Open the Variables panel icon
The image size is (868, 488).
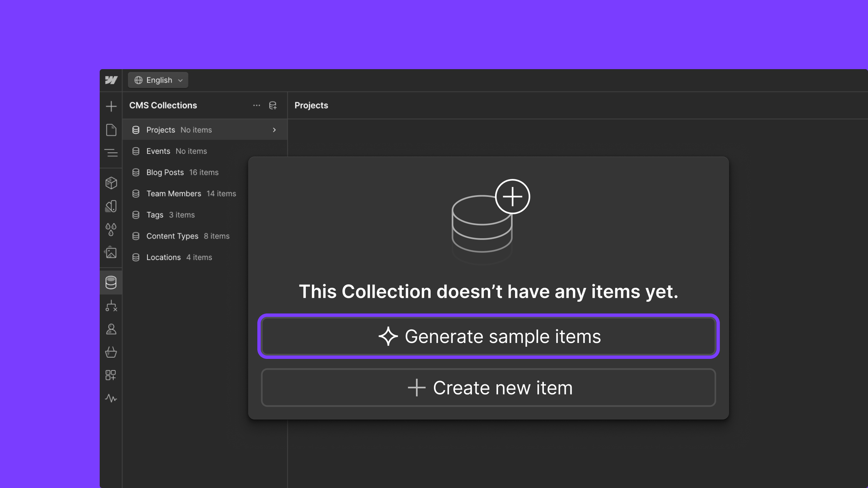[x=111, y=206]
